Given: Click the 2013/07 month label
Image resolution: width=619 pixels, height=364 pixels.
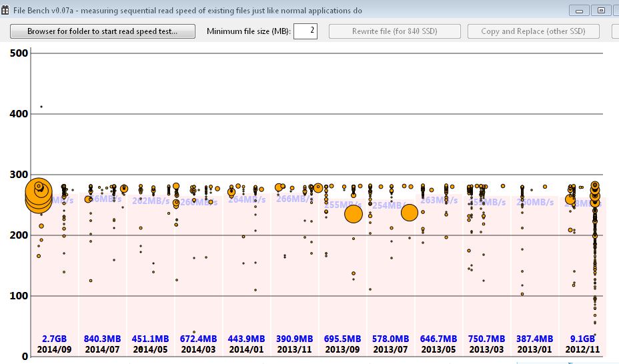Looking at the screenshot, I should click(390, 349).
